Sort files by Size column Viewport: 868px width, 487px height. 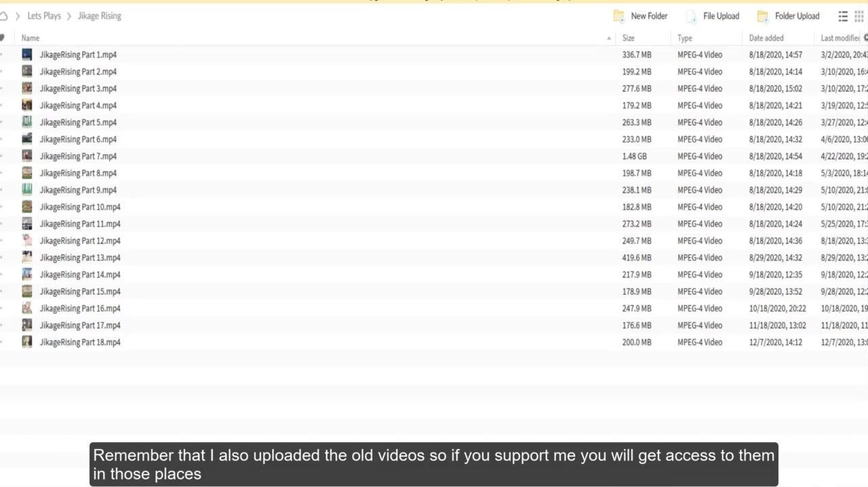(629, 38)
